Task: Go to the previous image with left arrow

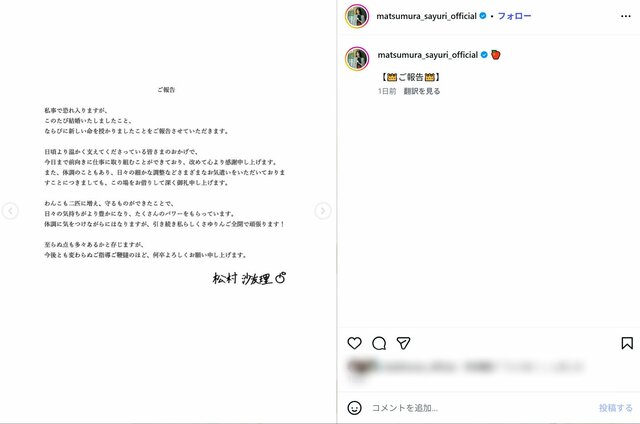Action: (10, 211)
